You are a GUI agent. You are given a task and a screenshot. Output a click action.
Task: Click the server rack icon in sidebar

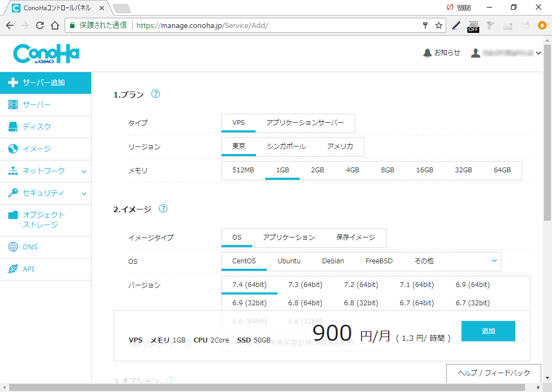click(x=13, y=105)
